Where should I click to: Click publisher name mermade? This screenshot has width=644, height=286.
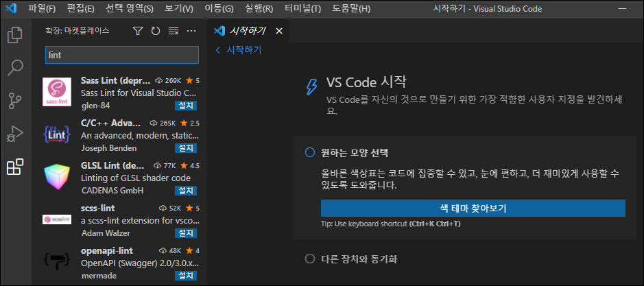99,276
